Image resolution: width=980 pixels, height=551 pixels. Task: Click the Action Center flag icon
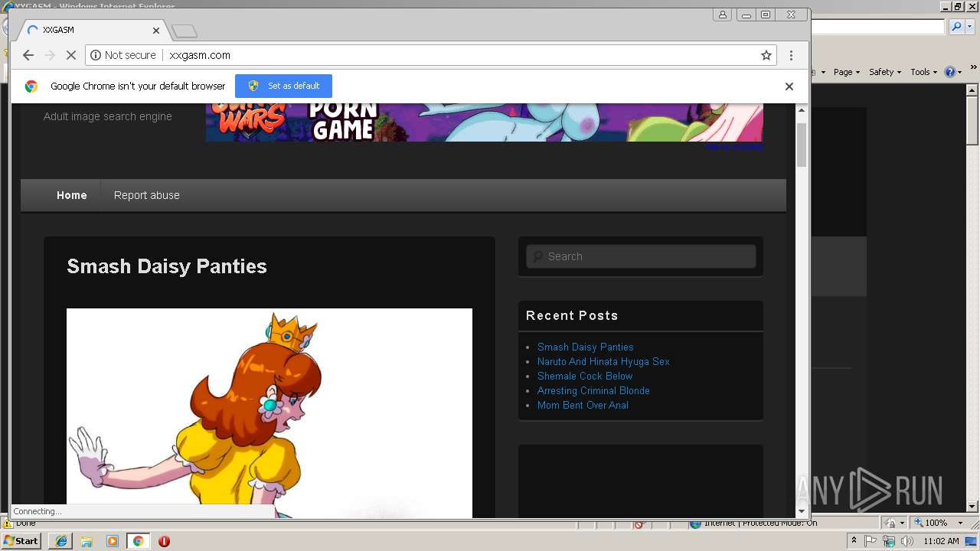click(x=871, y=541)
